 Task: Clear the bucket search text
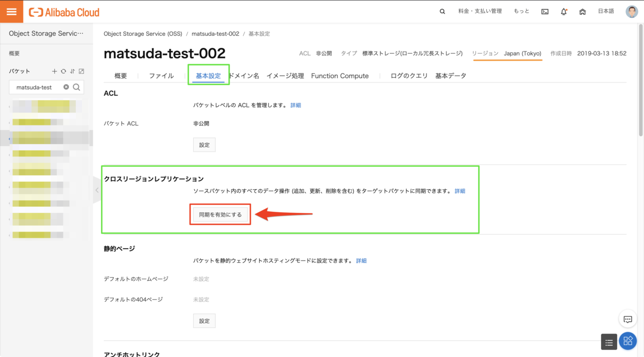tap(66, 87)
